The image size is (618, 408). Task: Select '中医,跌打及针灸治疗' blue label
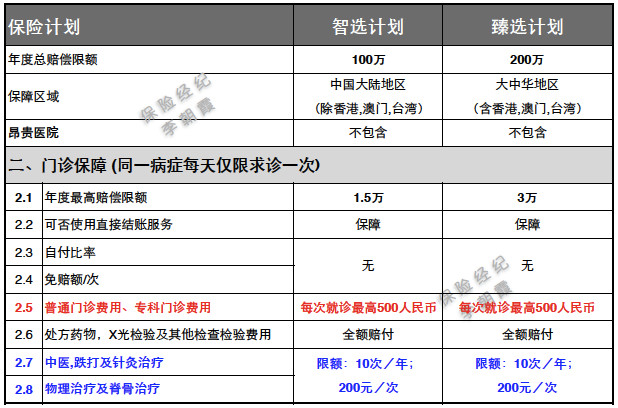pos(104,362)
